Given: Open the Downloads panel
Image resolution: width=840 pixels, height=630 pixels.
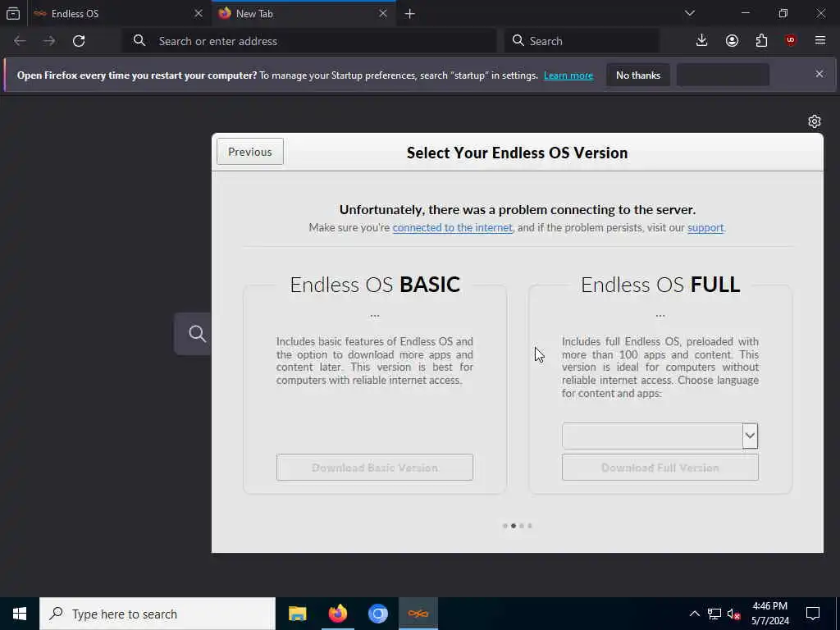Looking at the screenshot, I should coord(702,41).
